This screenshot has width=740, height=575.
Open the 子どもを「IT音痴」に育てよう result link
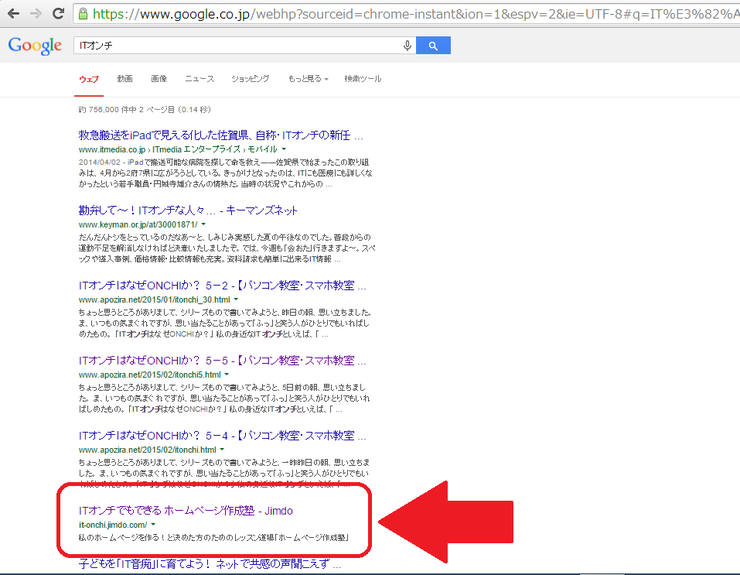[210, 564]
